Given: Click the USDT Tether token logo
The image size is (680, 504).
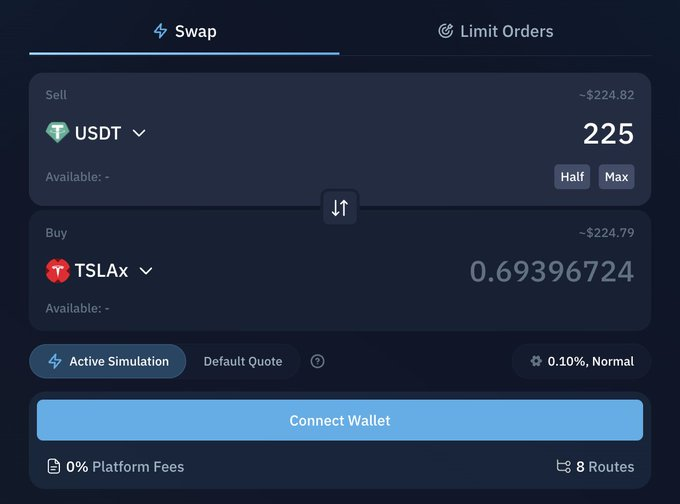Looking at the screenshot, I should tap(57, 132).
